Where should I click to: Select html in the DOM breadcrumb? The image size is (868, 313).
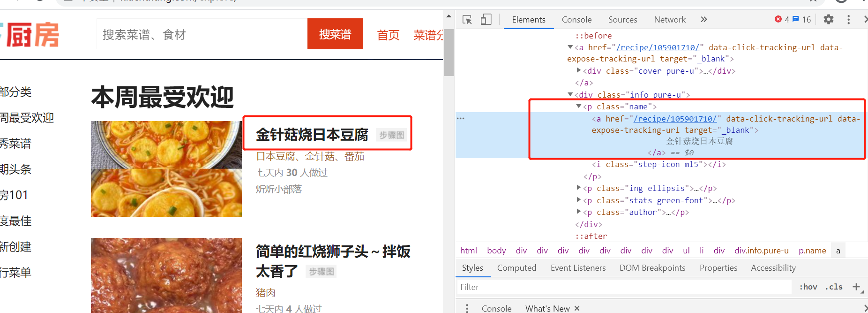coord(468,251)
